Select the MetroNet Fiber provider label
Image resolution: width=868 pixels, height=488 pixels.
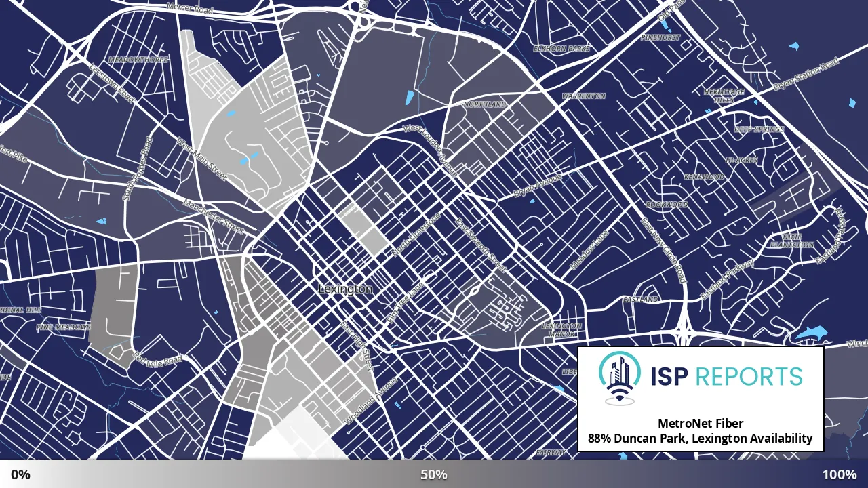tap(701, 424)
